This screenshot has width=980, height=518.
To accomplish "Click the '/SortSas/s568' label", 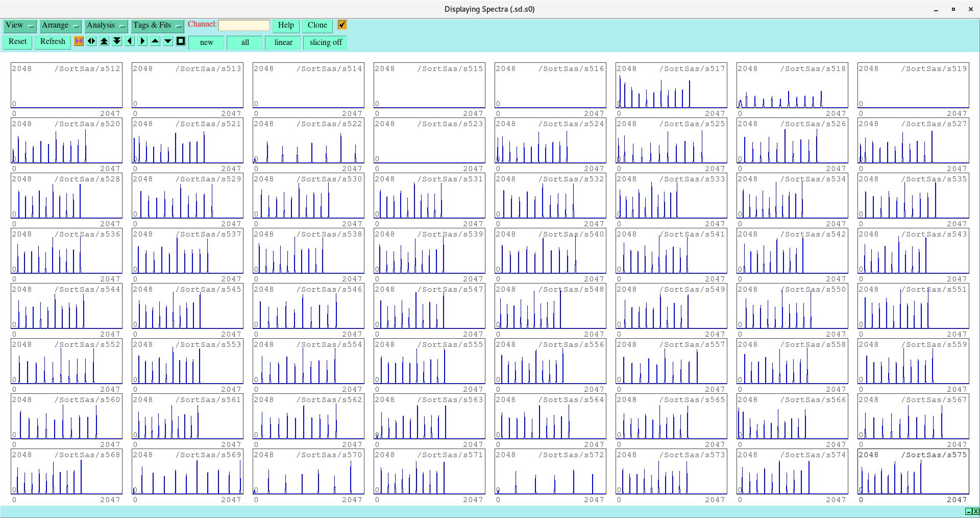I will point(87,455).
